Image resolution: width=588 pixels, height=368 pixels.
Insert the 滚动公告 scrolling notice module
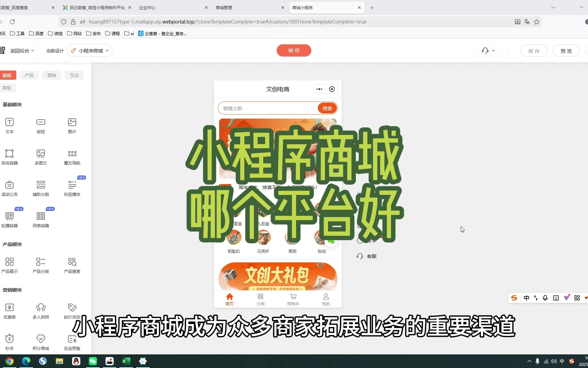[10, 188]
